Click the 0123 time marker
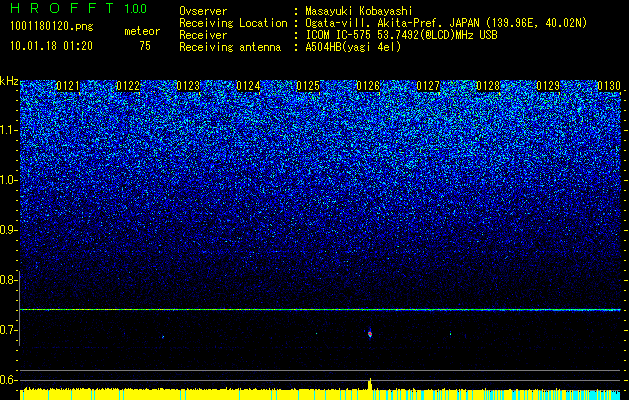 click(x=188, y=86)
